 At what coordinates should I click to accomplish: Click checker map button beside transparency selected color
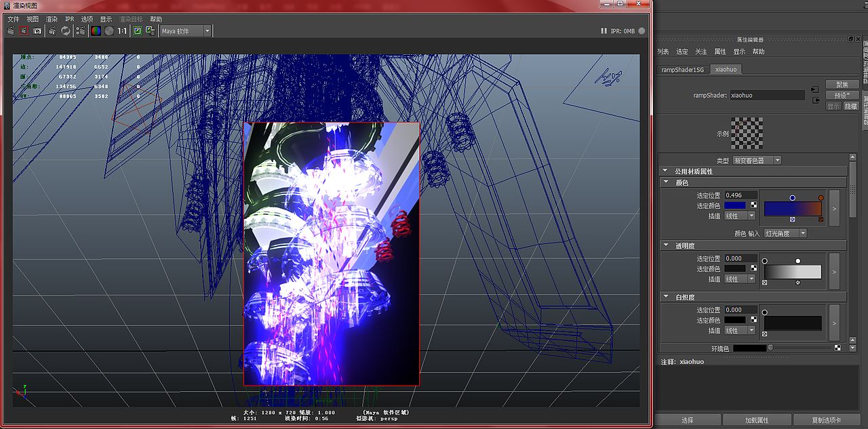[x=753, y=268]
